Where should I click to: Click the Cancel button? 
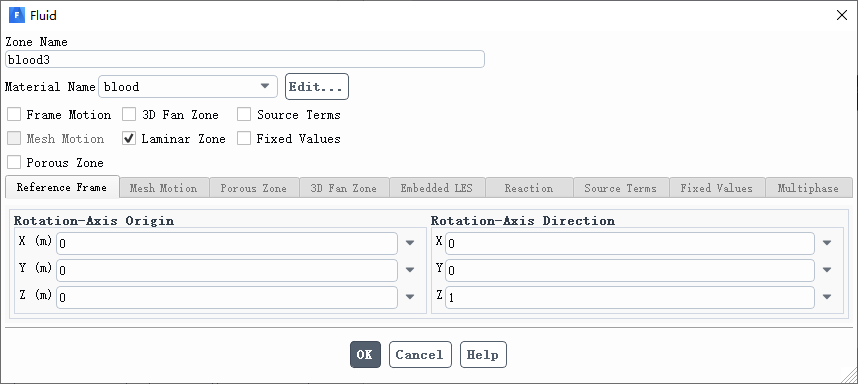[x=420, y=354]
